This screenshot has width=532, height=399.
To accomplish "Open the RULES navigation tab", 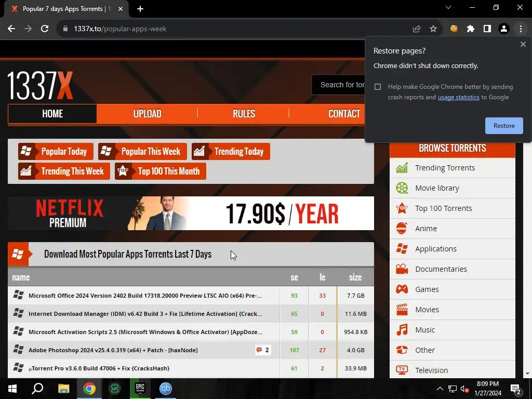I will pos(244,114).
